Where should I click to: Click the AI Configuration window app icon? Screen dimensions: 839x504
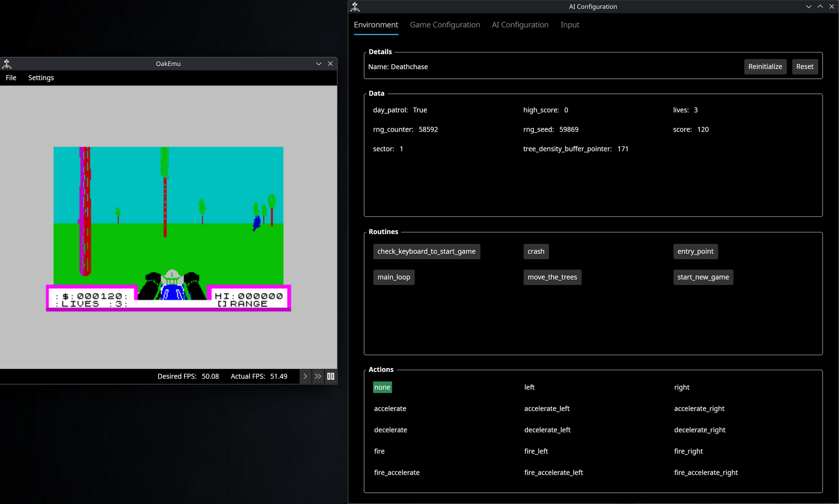click(x=355, y=7)
